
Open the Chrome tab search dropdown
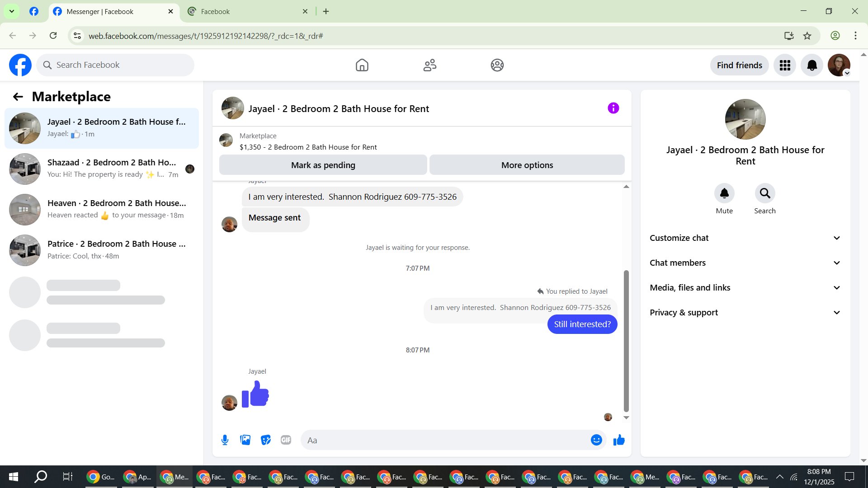[x=12, y=11]
